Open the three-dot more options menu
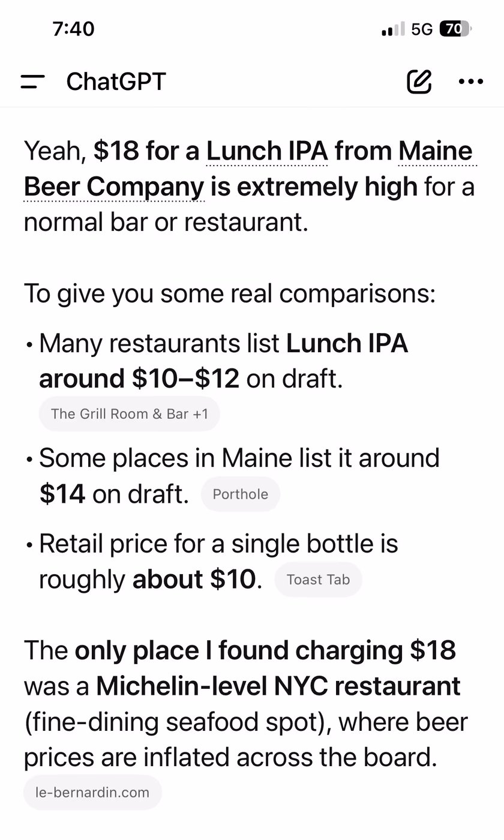This screenshot has height=840, width=504. [x=471, y=82]
